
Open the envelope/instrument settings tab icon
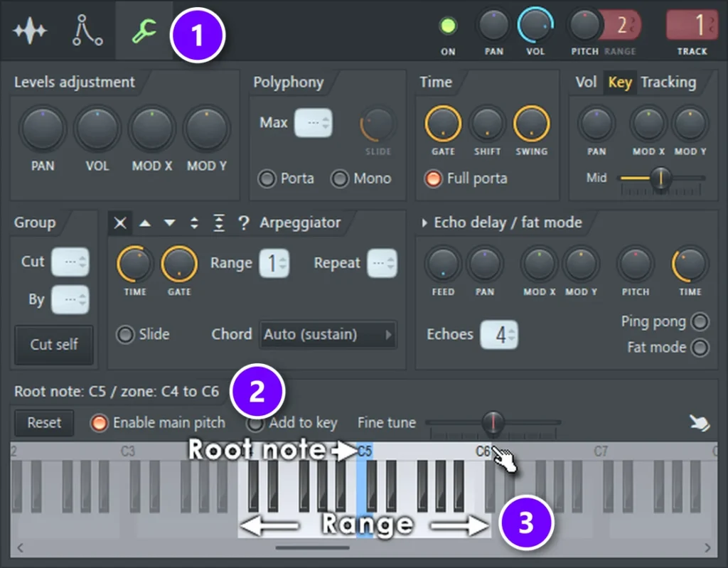[87, 31]
